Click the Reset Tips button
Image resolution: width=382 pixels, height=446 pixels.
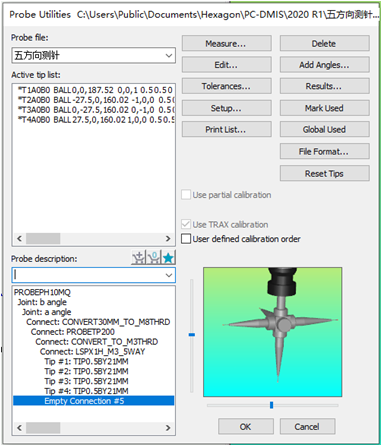(324, 174)
